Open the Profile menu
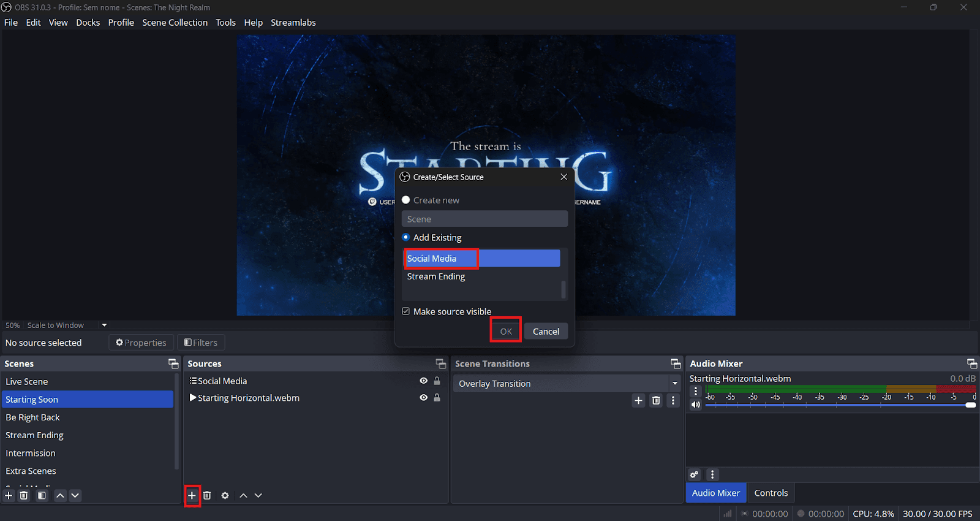Viewport: 980px width, 521px height. [x=121, y=23]
